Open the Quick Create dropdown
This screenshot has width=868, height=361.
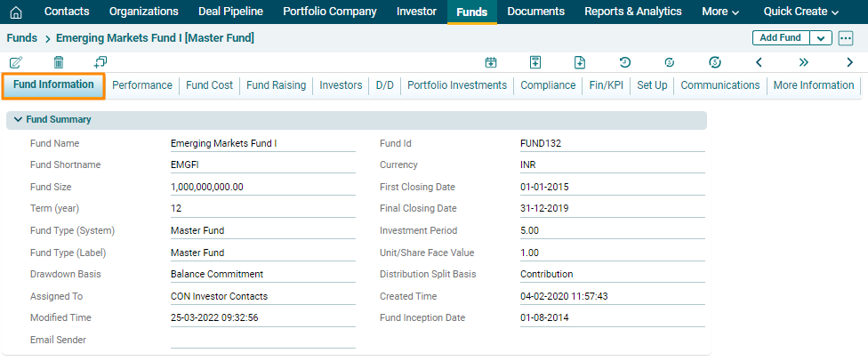(800, 12)
